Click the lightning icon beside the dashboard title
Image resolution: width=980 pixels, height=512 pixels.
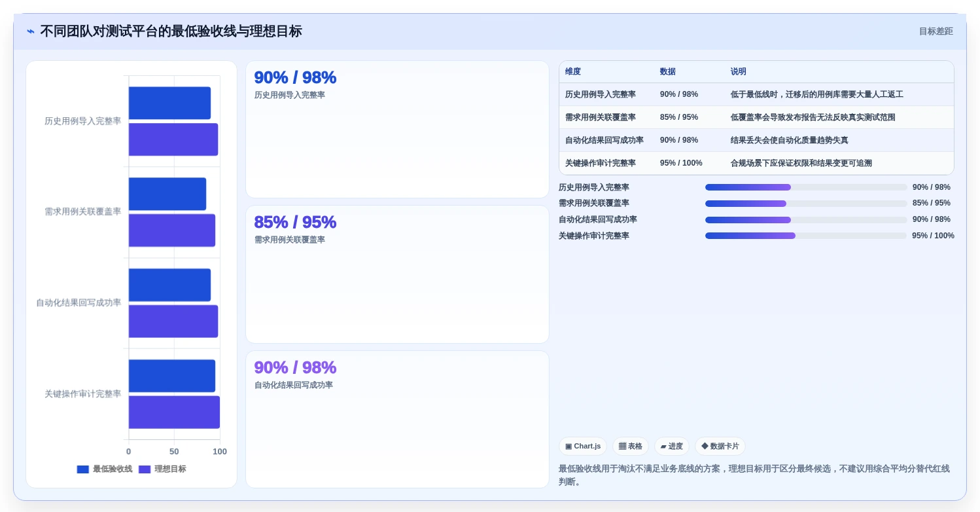[31, 31]
